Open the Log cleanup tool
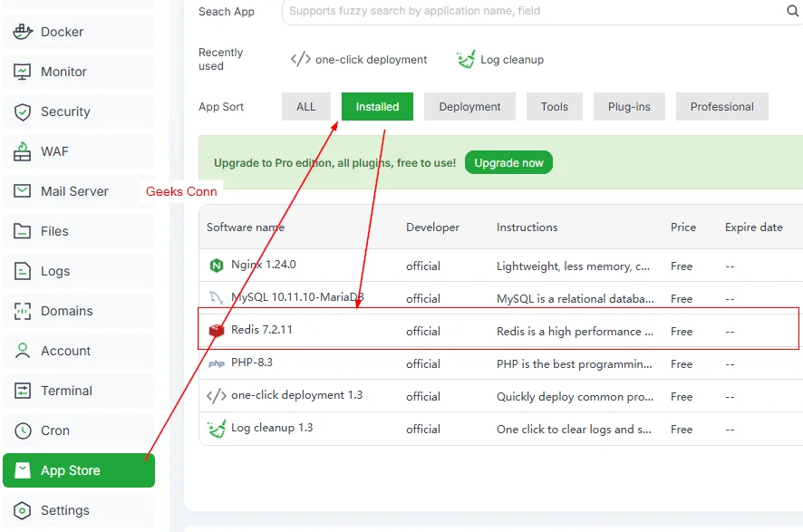This screenshot has height=532, width=803. (x=499, y=59)
